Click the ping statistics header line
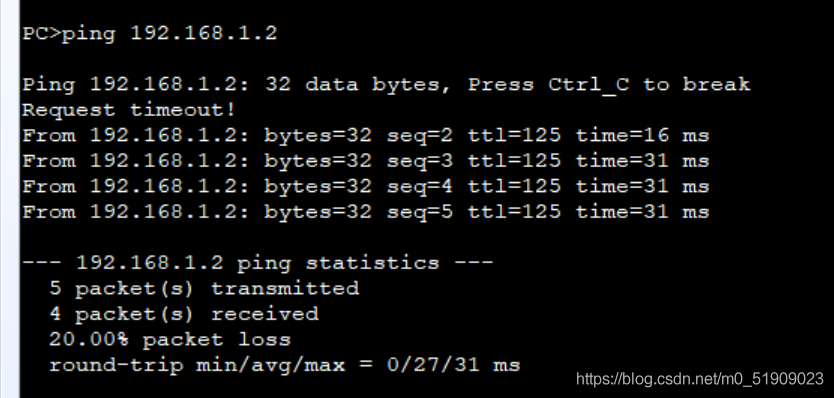Screen dimensions: 834x398 click(257, 263)
